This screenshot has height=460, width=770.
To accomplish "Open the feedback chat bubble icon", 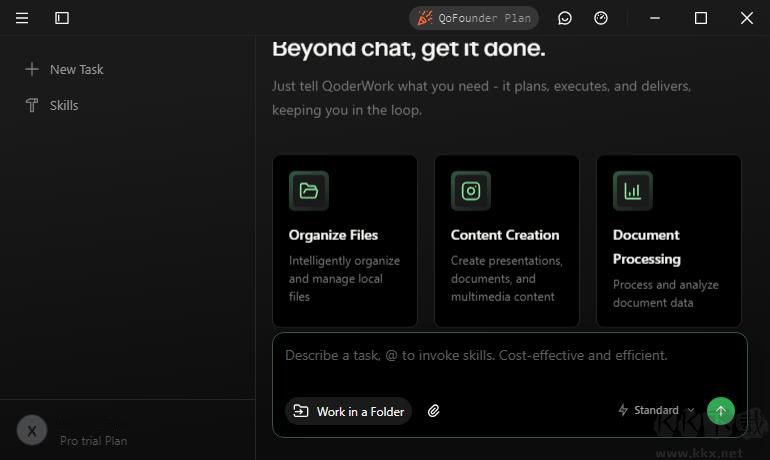I will pos(565,18).
